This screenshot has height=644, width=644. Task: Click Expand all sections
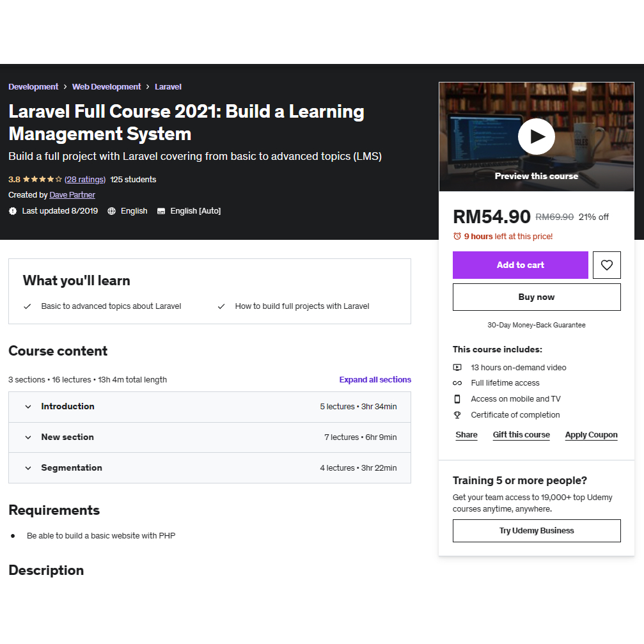click(x=375, y=380)
